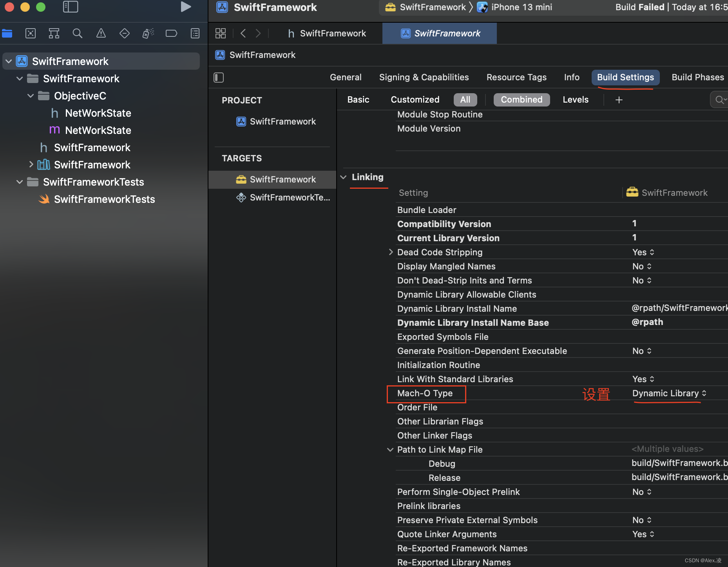Click the related items grid icon
This screenshot has height=567, width=728.
(x=221, y=34)
